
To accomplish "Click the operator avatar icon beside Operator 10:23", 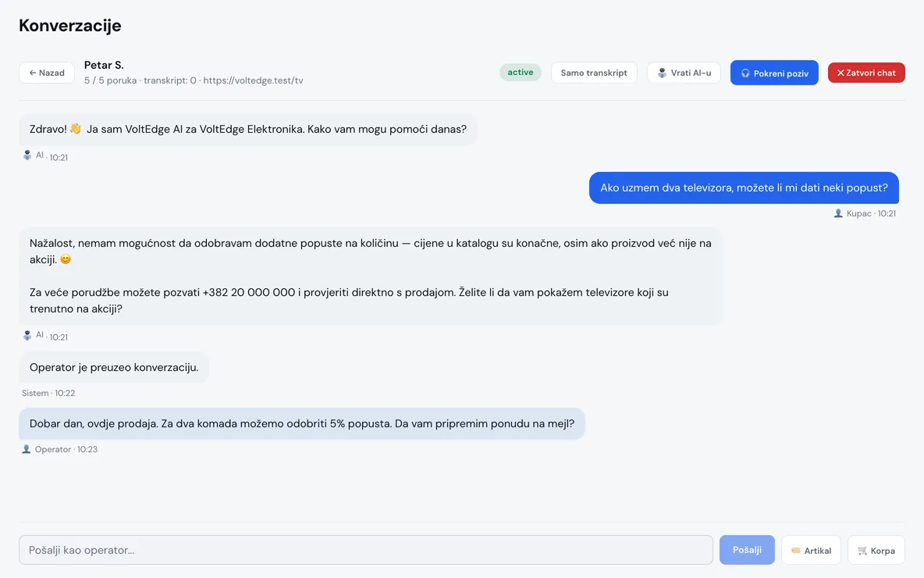I will point(26,449).
